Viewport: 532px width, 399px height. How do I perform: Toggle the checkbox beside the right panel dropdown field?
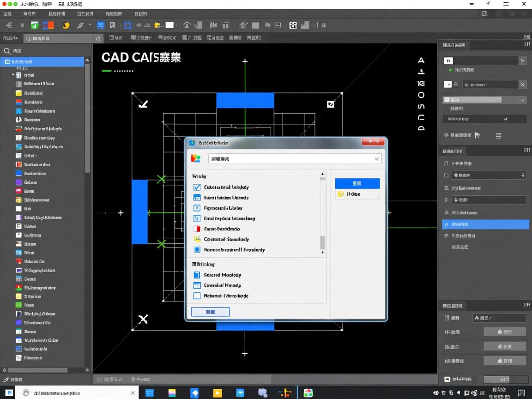[446, 175]
